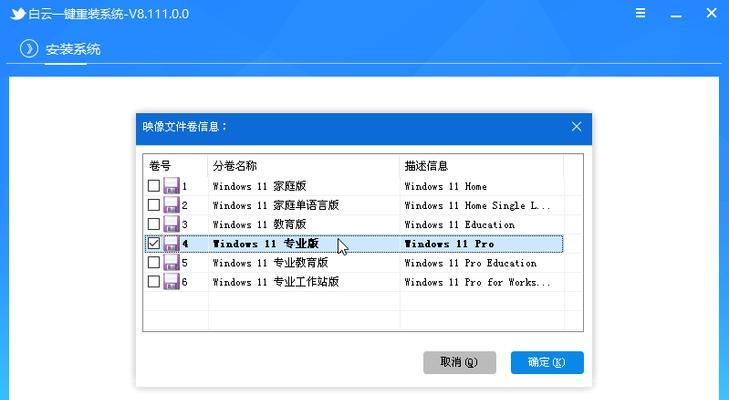
Task: Click the 描述信息 column header
Action: click(481, 166)
